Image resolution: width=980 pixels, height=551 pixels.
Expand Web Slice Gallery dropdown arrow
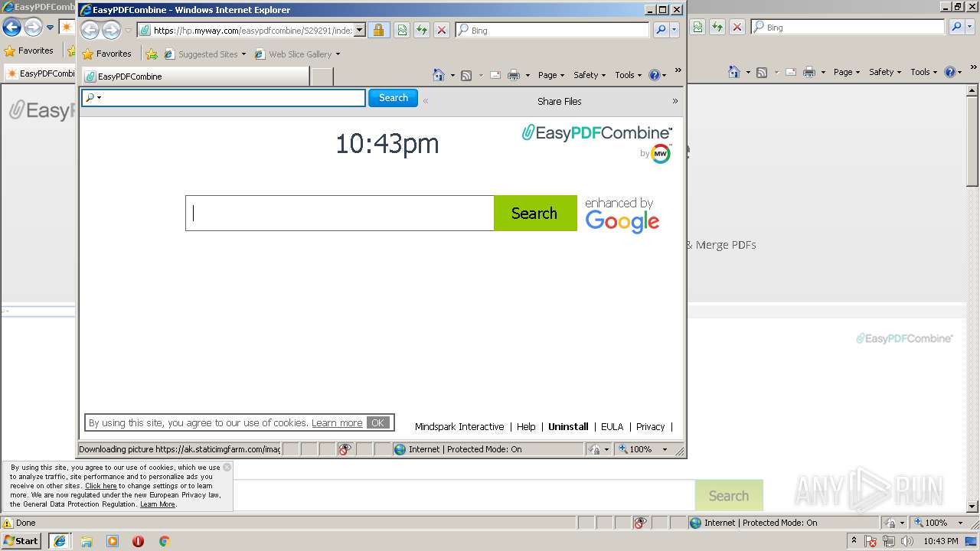click(x=338, y=54)
